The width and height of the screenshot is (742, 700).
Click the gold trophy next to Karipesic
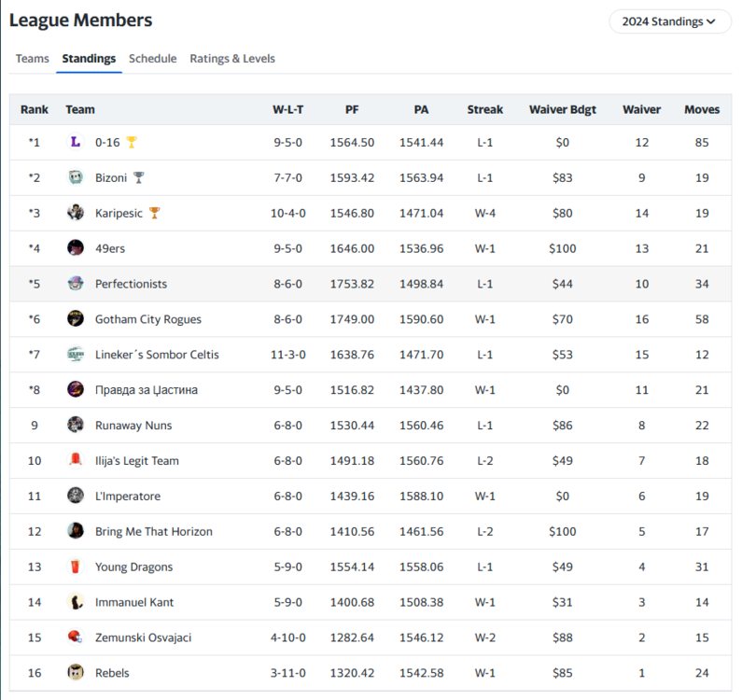155,213
